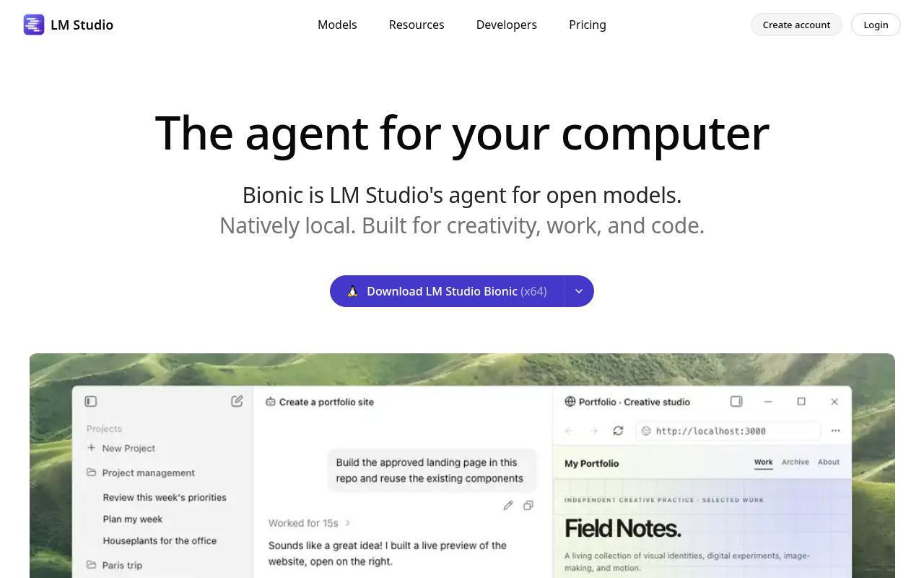The height and width of the screenshot is (578, 924).
Task: Click the My Portfolio heading
Action: 592,464
